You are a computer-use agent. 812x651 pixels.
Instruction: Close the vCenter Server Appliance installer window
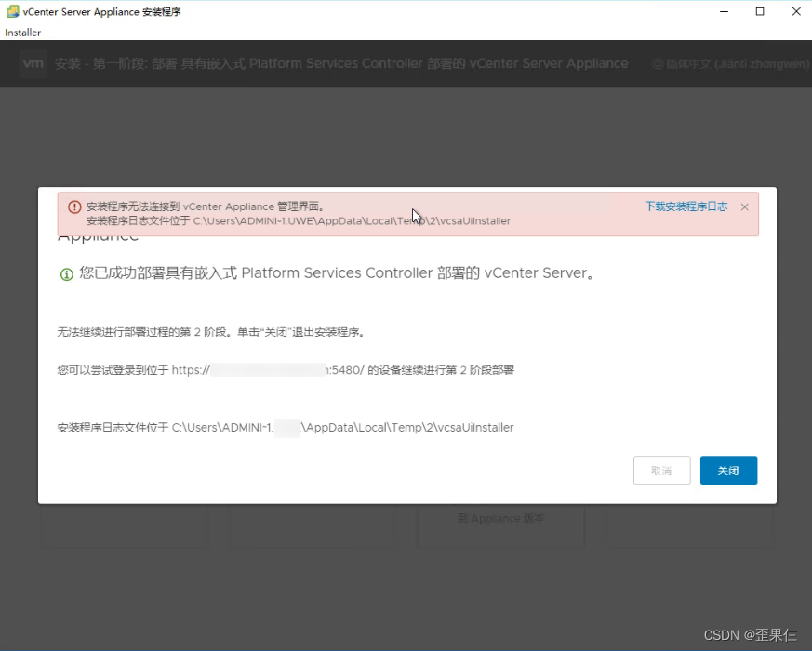[796, 11]
